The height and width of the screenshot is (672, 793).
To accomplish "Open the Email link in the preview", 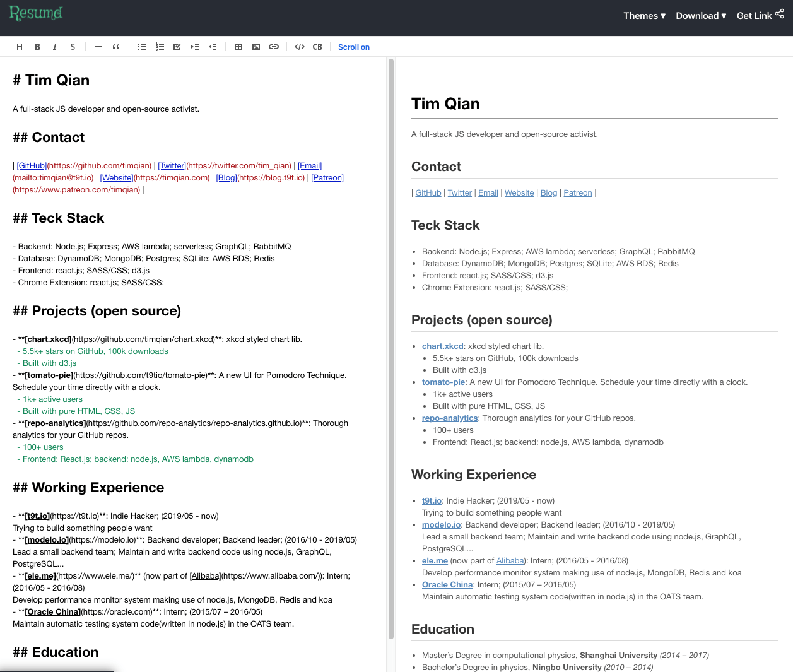I will point(488,193).
